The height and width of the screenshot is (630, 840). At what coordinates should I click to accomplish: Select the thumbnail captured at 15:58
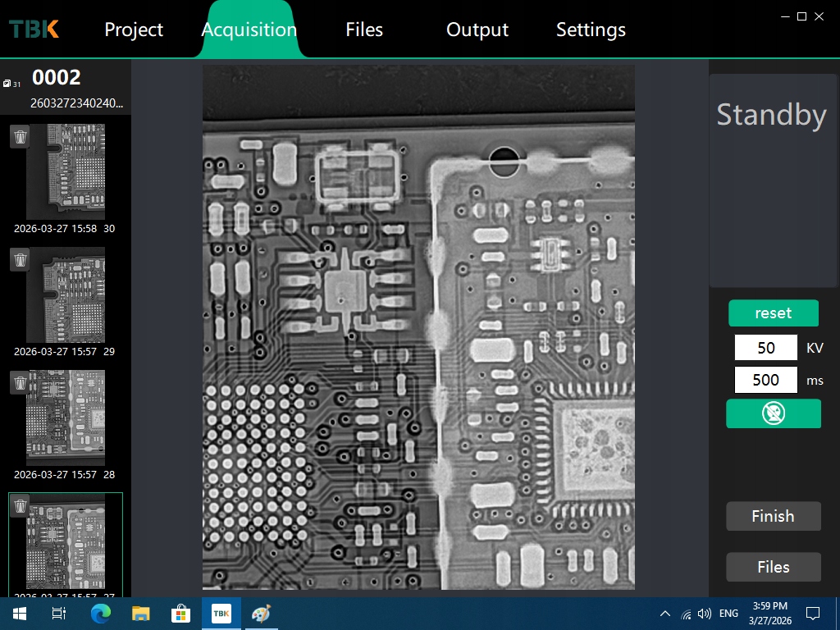point(66,171)
